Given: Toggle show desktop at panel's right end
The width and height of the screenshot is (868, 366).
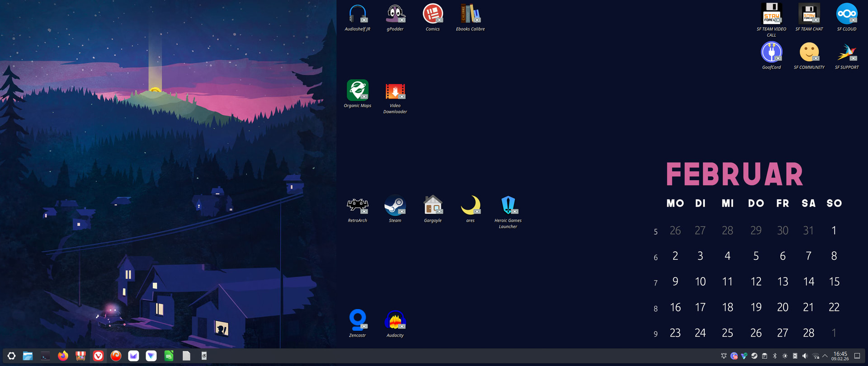Looking at the screenshot, I should 857,356.
